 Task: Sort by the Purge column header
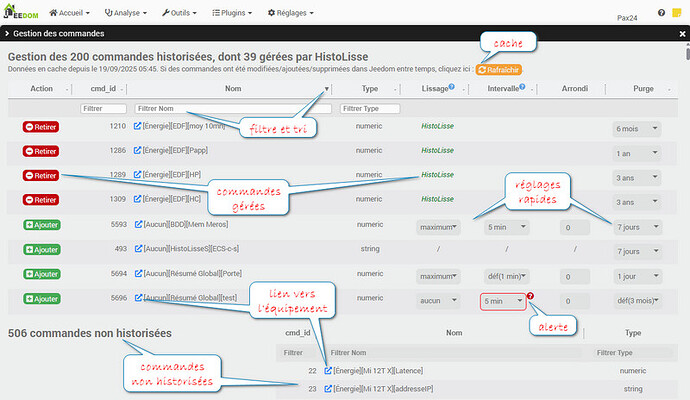(x=643, y=89)
